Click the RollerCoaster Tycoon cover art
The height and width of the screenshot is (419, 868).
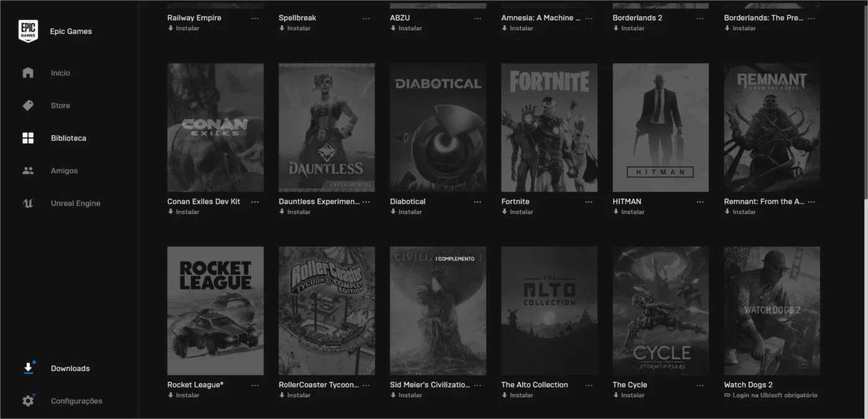pos(327,311)
